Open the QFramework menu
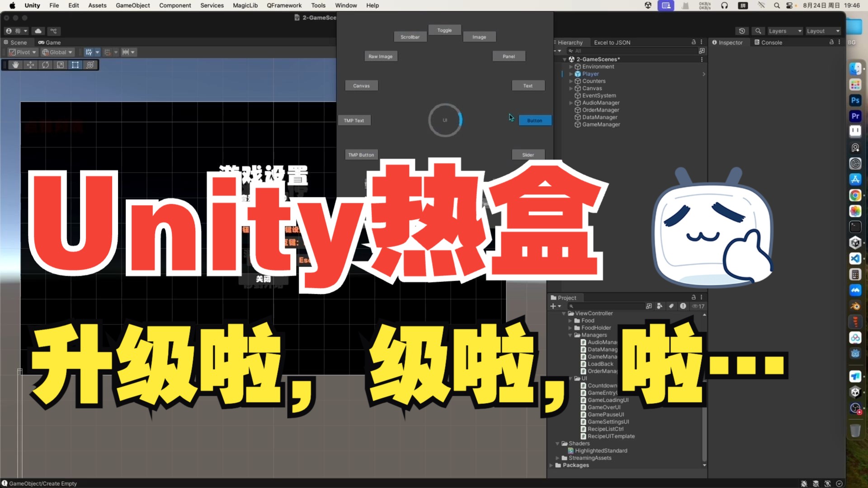868x488 pixels. point(284,5)
